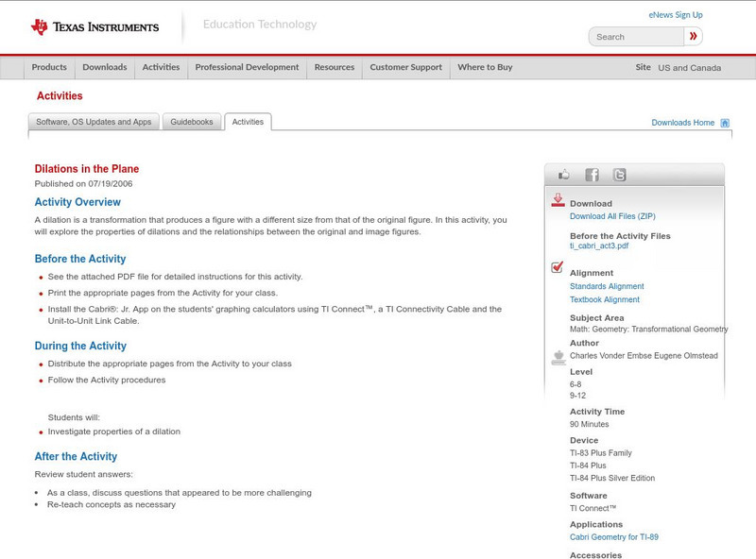
Task: Focus the Search input field
Action: pos(636,37)
